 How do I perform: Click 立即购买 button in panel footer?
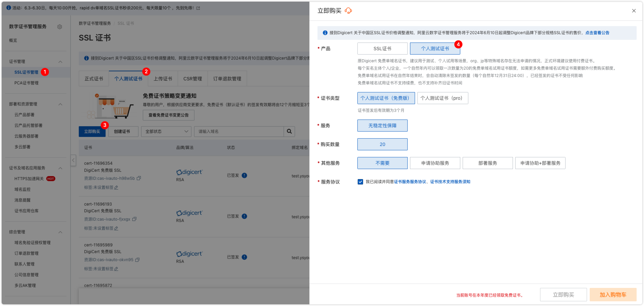coord(564,295)
